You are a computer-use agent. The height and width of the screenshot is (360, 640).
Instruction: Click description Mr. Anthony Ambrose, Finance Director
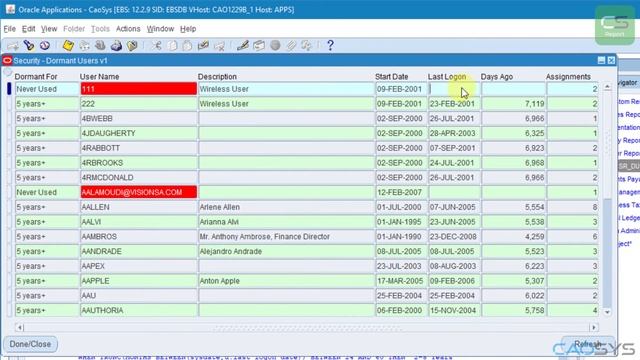[x=286, y=237]
